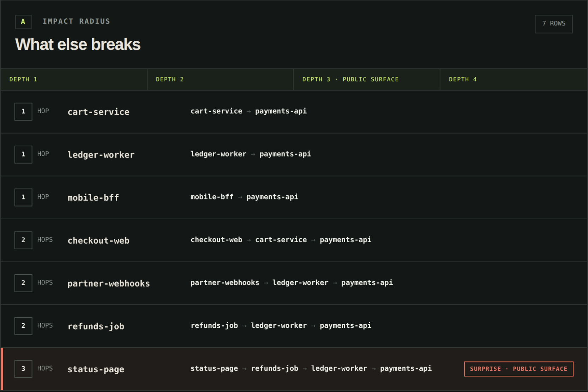Click the "A" section badge
Viewport: 588px width, 392px height.
tap(23, 22)
